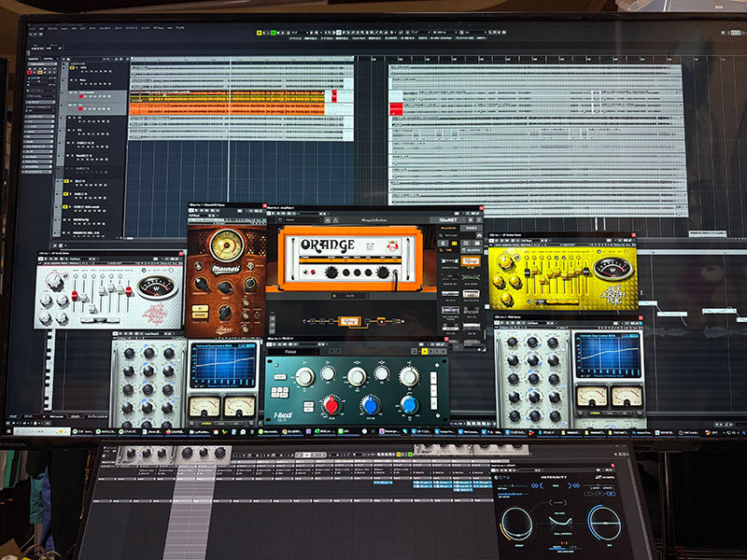Screen dimensions: 747x560
Task: Click the last red fader on white JJP plugin
Action: click(129, 290)
